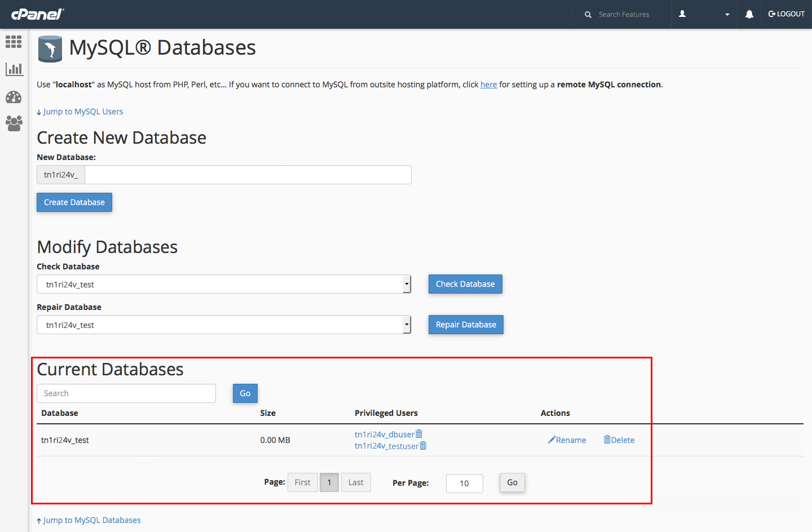The image size is (812, 532).
Task: Click the Repair Database button
Action: coord(466,325)
